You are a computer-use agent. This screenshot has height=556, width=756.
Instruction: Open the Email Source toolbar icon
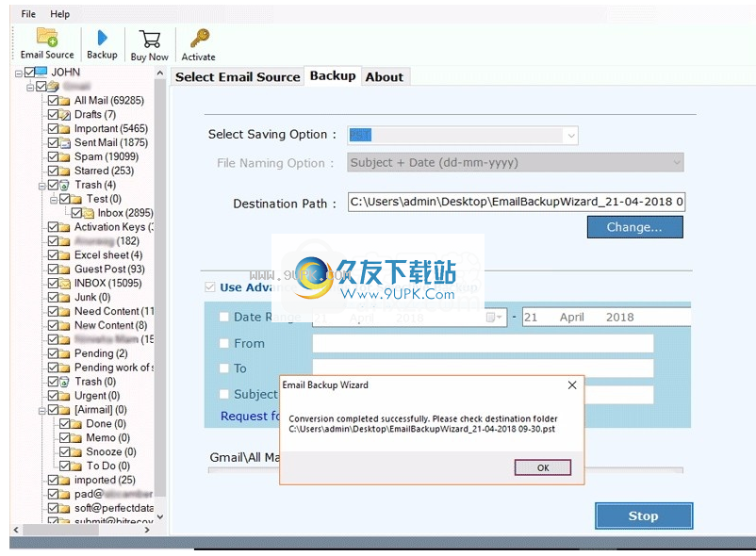tap(47, 37)
